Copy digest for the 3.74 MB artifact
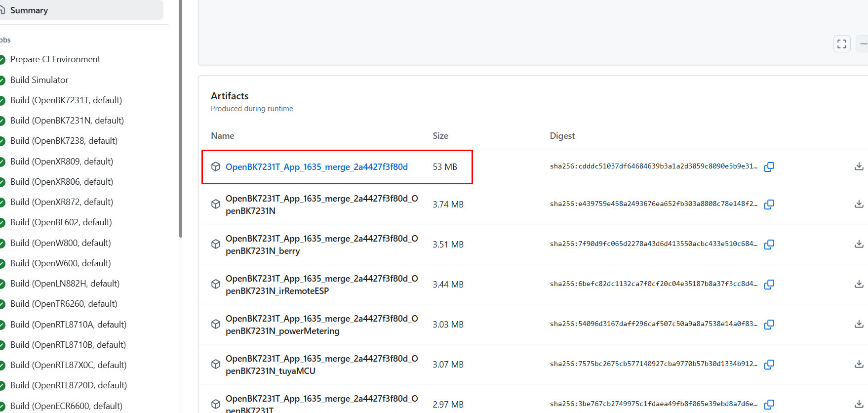Viewport: 868px width, 413px height. [769, 205]
